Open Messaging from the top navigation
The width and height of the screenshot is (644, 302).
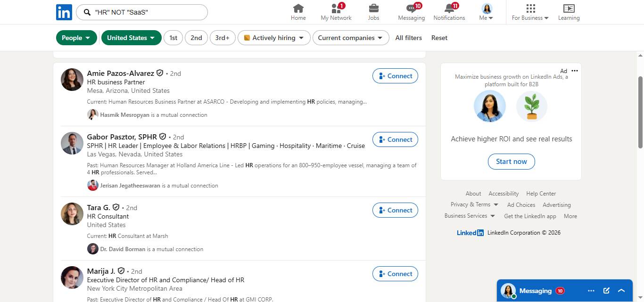click(411, 12)
